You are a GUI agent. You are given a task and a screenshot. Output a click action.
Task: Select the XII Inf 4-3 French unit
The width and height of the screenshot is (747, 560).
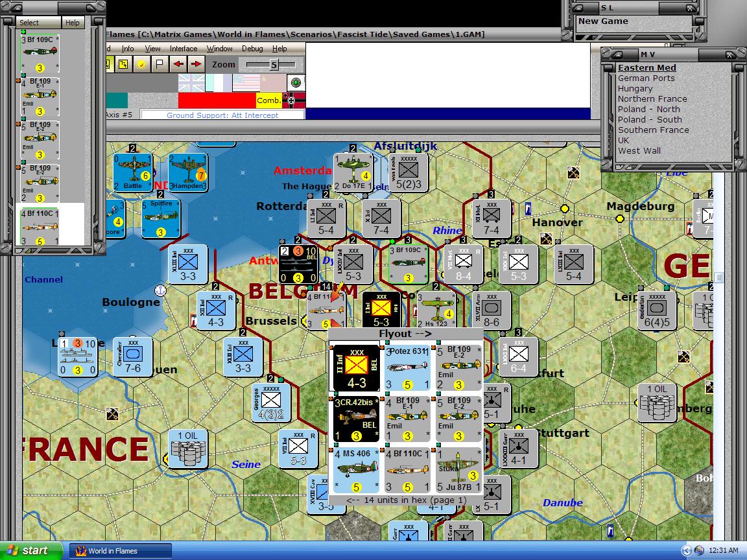(216, 310)
